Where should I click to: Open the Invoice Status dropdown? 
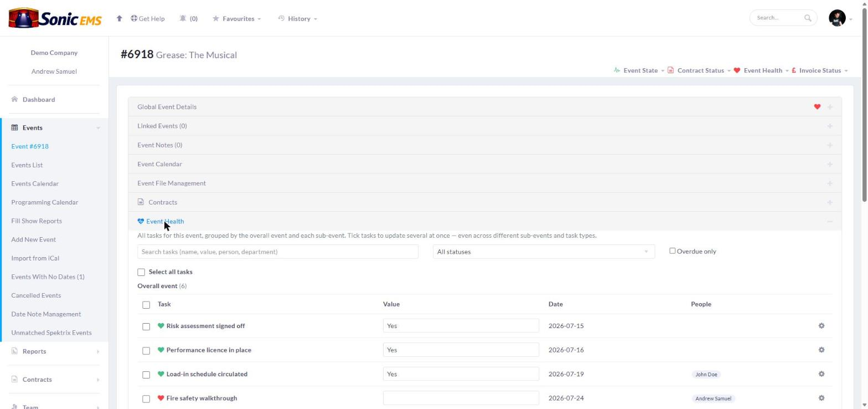[819, 70]
